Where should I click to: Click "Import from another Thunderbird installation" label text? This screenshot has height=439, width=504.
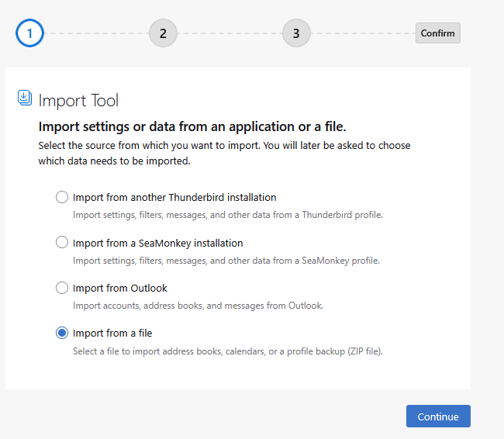174,198
